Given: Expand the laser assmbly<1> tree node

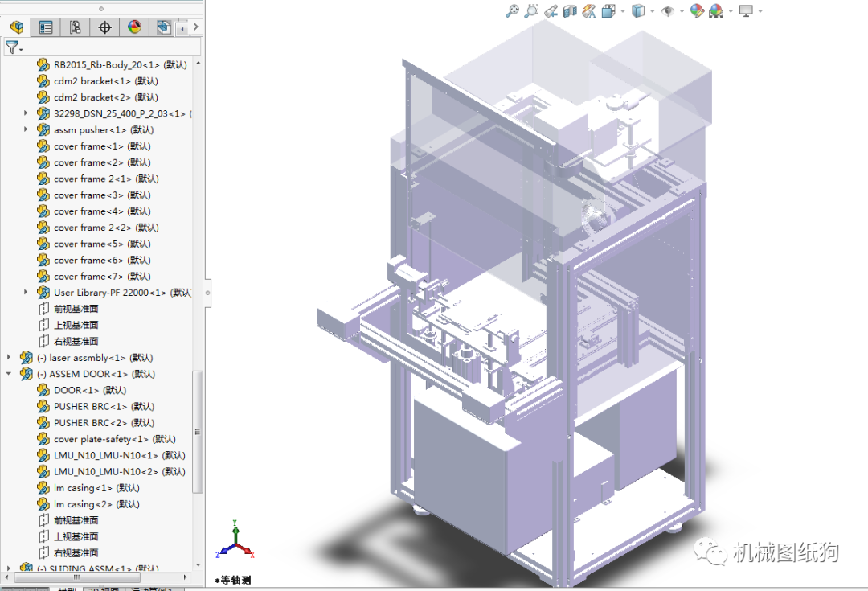Looking at the screenshot, I should click(9, 358).
